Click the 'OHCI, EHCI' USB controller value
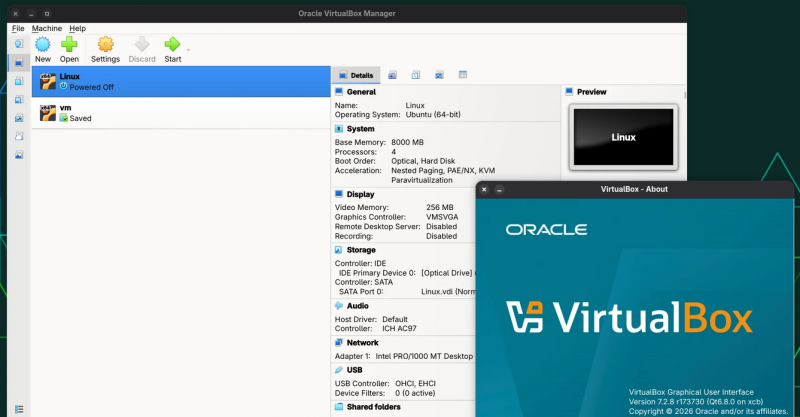The width and height of the screenshot is (800, 417). coord(415,383)
